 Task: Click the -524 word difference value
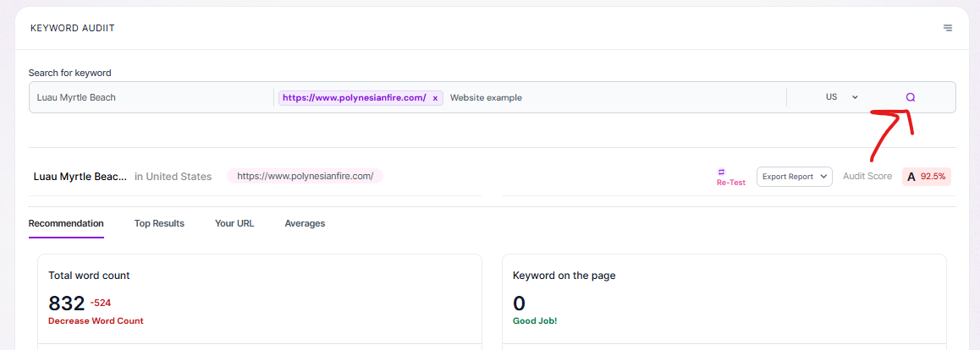pyautogui.click(x=101, y=304)
